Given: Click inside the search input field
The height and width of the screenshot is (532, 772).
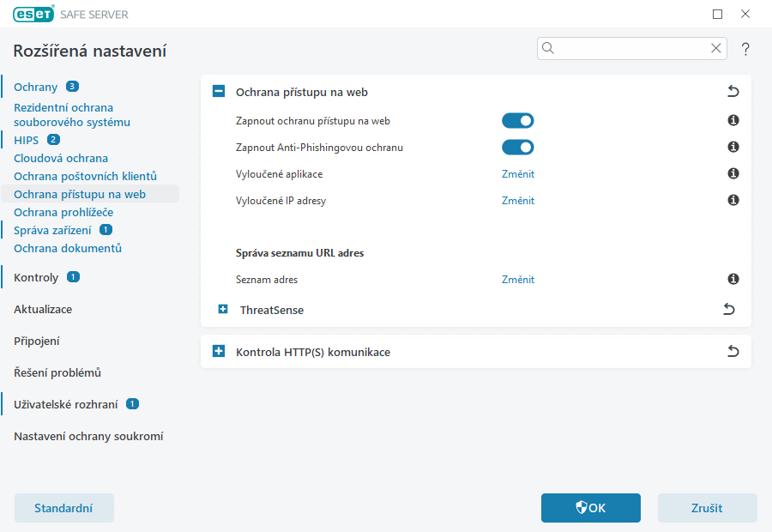Looking at the screenshot, I should tap(626, 48).
